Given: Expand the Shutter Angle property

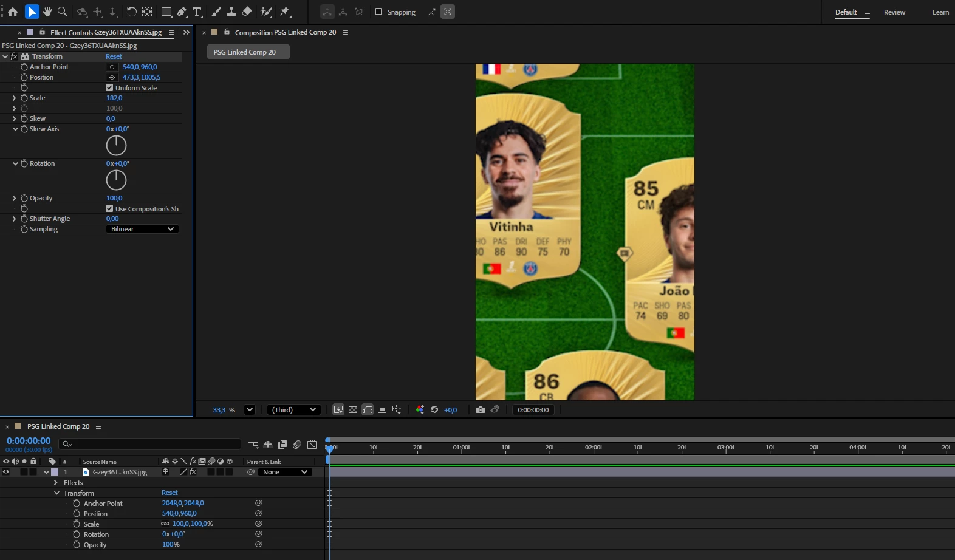Looking at the screenshot, I should 15,219.
